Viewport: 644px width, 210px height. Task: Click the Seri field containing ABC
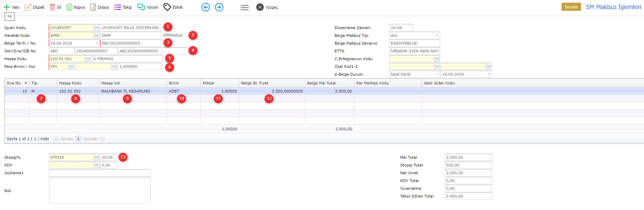62,51
